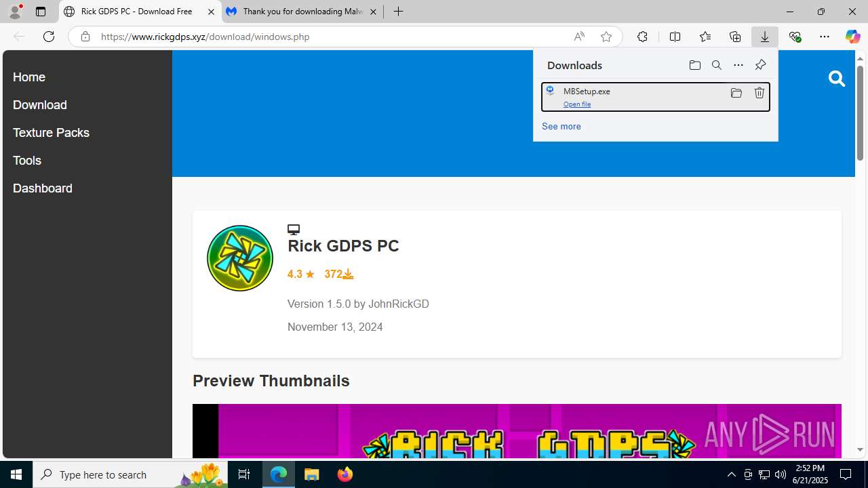868x488 pixels.
Task: Search downloads in the Downloads panel
Action: (x=717, y=65)
